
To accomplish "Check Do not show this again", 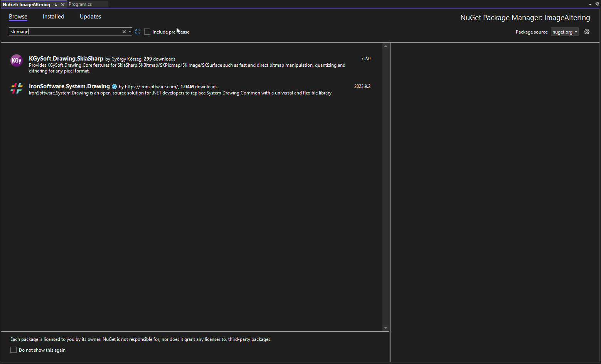I will click(13, 350).
